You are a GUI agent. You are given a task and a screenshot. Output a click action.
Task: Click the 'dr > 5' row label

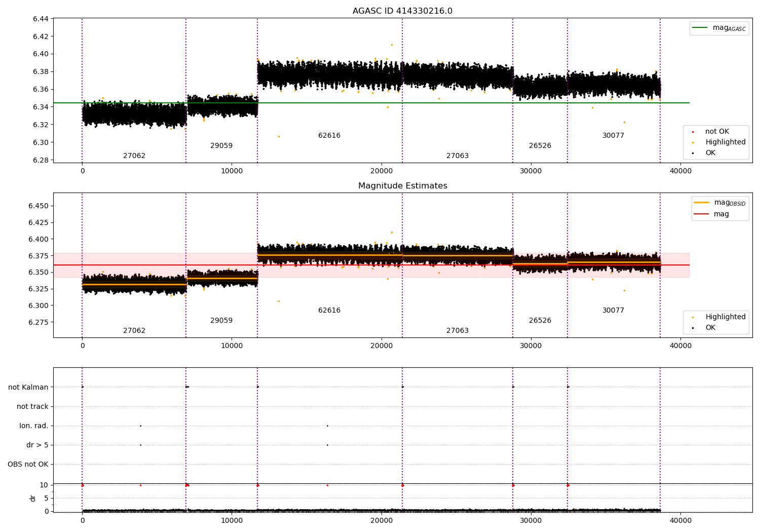[x=37, y=445]
